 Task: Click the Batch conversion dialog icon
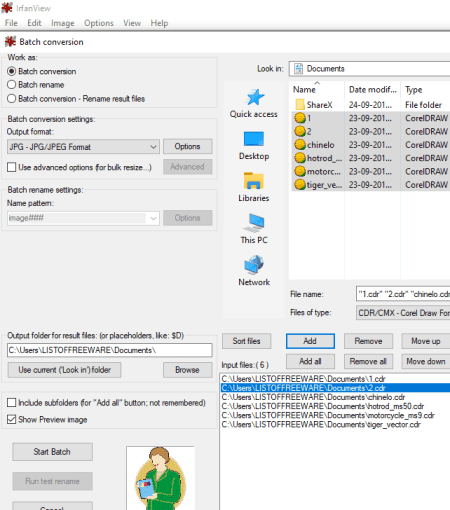10,42
